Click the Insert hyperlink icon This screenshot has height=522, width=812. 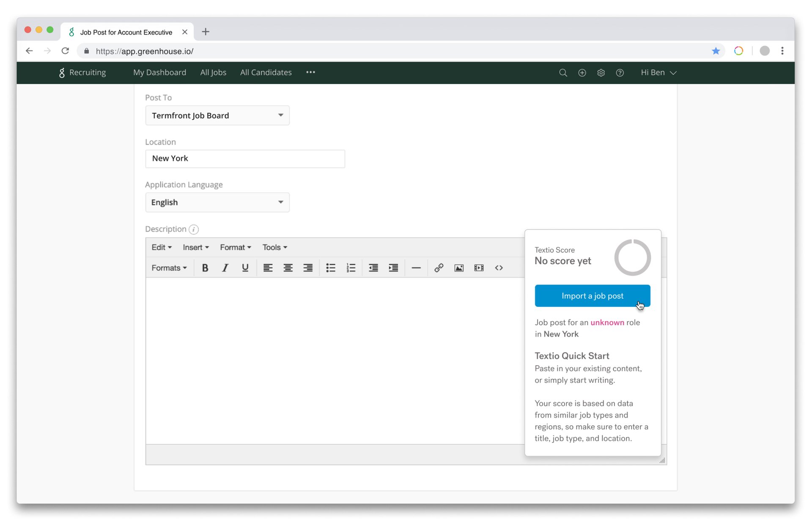(439, 268)
